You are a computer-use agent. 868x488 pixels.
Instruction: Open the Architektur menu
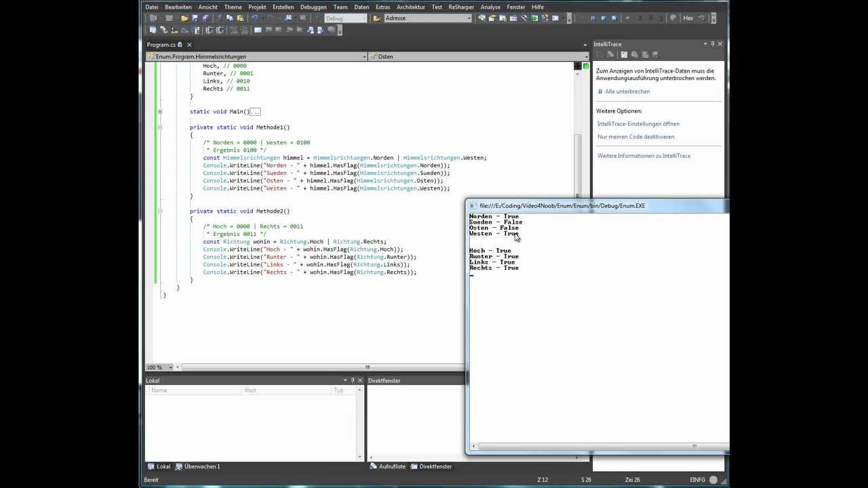pyautogui.click(x=411, y=7)
